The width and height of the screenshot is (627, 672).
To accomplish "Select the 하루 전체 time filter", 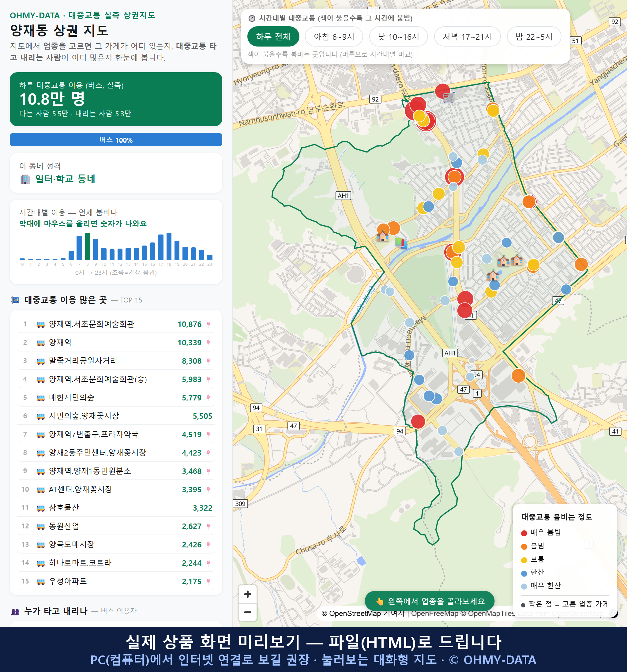I will click(x=273, y=36).
